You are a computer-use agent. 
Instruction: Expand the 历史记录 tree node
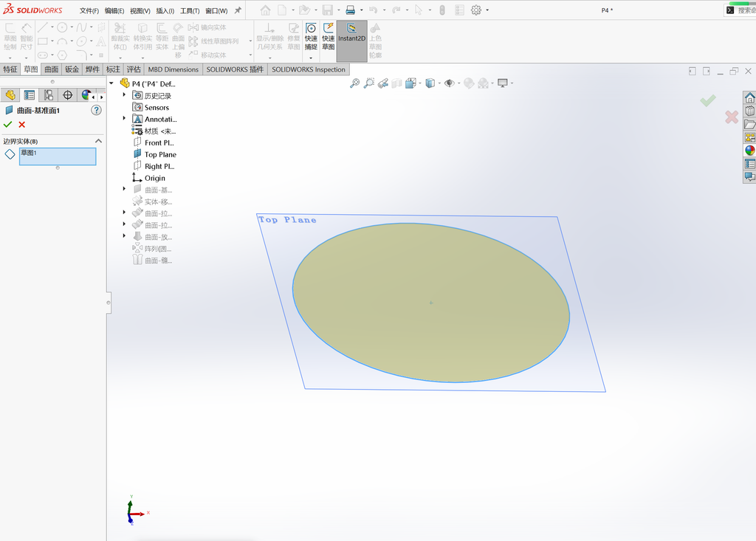point(124,95)
